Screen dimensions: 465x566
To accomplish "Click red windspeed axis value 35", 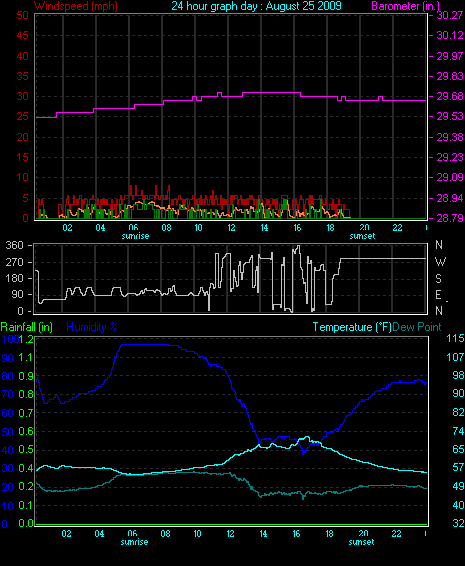I will click(22, 77).
